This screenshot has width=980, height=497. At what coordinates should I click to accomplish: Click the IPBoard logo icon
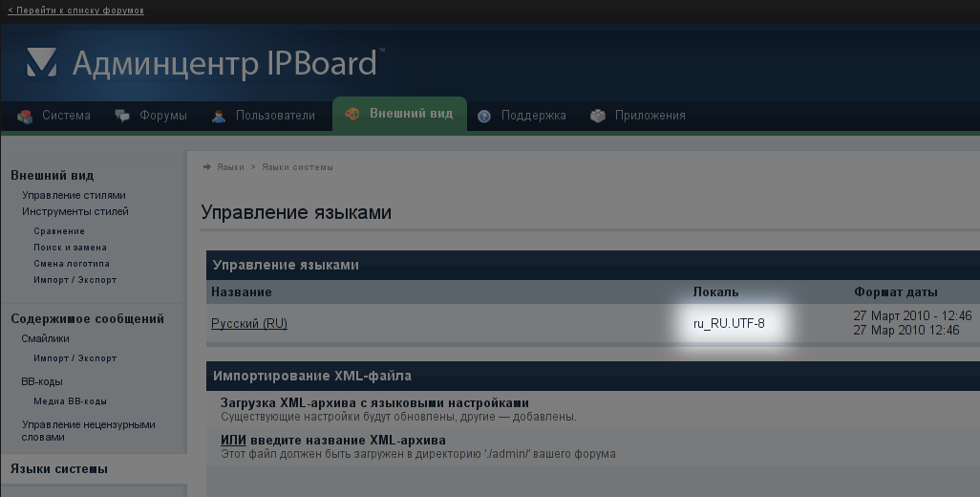coord(41,63)
